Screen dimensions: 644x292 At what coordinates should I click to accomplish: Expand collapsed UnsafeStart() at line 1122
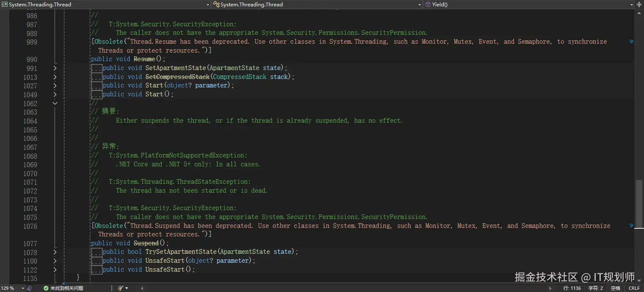click(55, 270)
